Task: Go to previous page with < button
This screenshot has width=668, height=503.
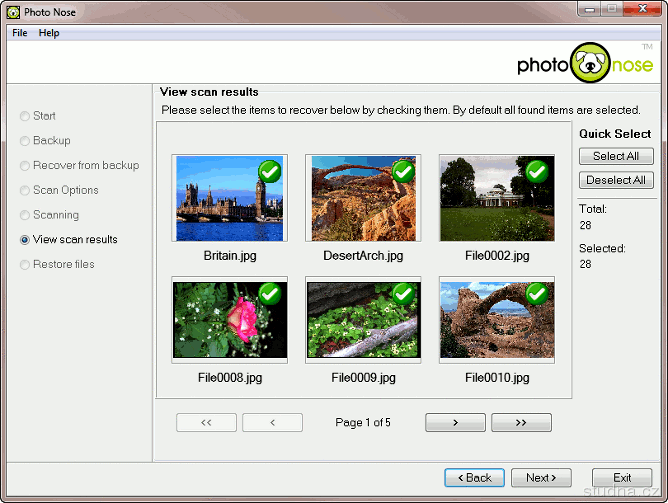Action: click(x=273, y=423)
